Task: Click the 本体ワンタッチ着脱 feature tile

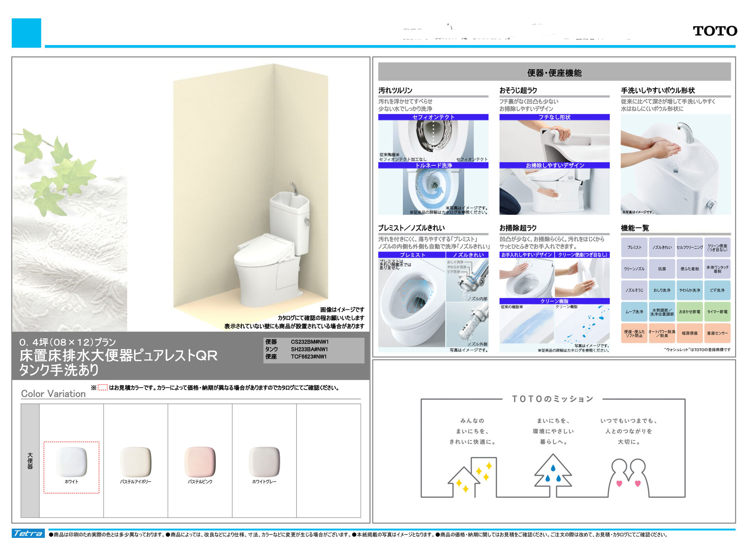Action: tap(717, 269)
